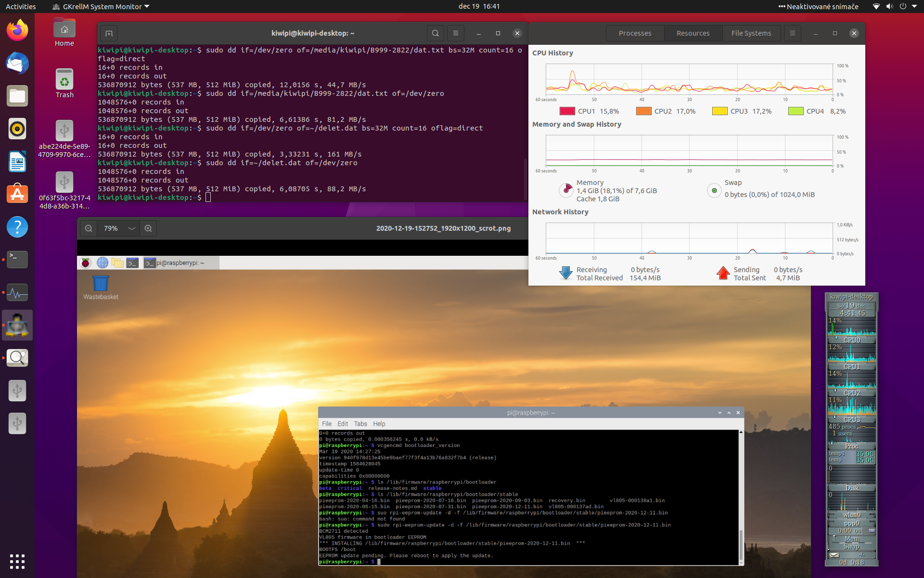
Task: Show applications grid
Action: tap(17, 561)
